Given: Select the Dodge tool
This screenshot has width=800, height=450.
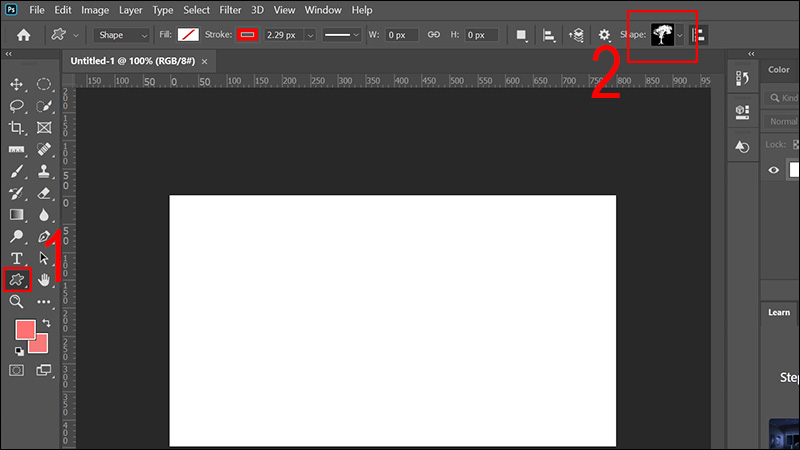Looking at the screenshot, I should point(16,237).
